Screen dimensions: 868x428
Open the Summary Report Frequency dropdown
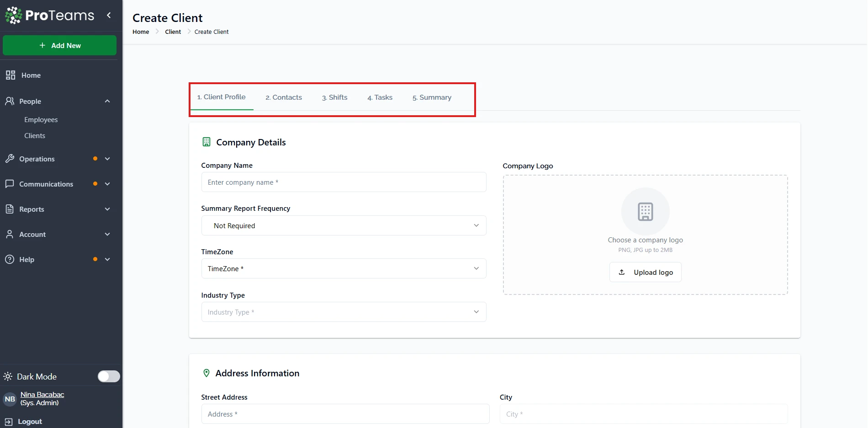(344, 225)
